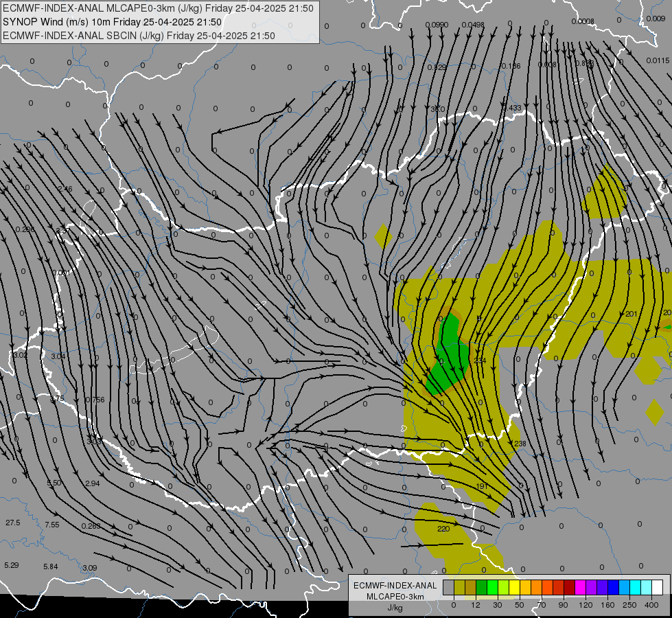Click the map value 234 near green area
Viewport: 672px width, 618px height.
point(480,360)
